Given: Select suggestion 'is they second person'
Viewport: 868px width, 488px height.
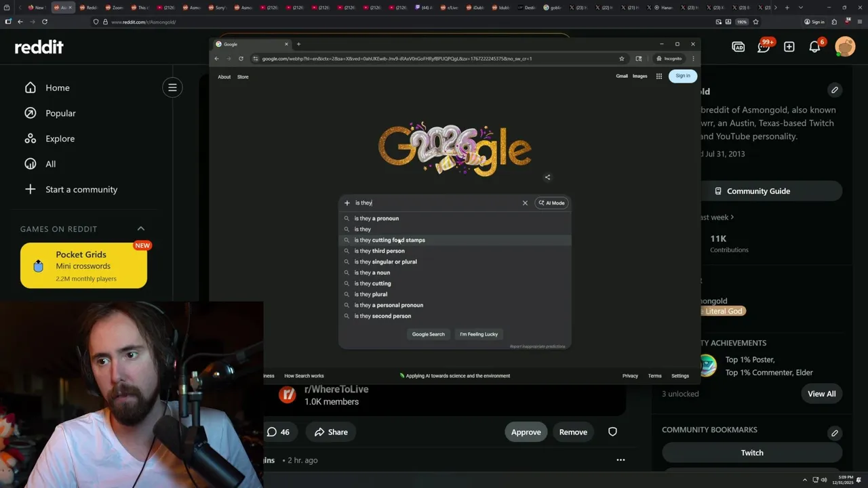Looking at the screenshot, I should tap(454, 316).
